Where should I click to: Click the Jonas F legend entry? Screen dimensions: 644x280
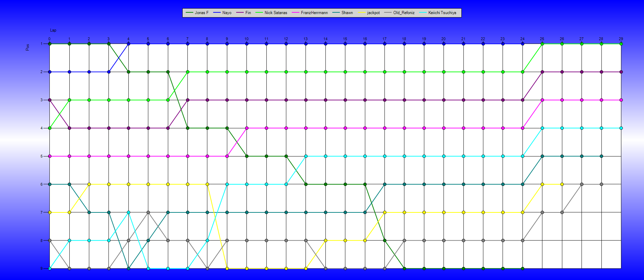[x=197, y=13]
